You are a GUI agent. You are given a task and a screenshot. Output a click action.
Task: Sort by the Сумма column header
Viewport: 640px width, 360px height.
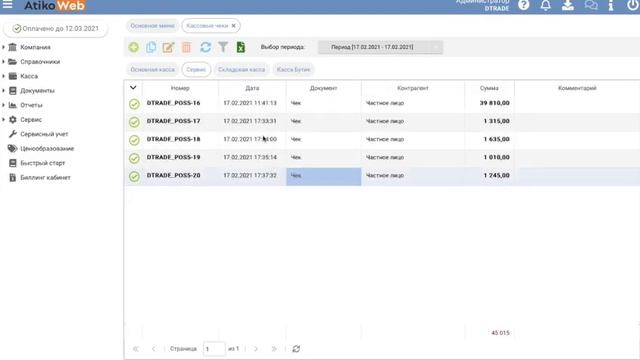click(489, 88)
